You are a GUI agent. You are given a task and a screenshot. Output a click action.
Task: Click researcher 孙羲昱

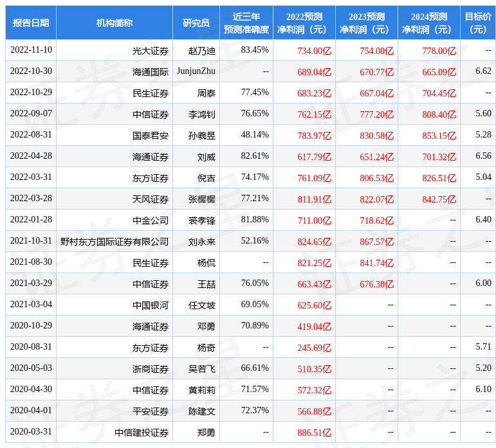point(202,136)
